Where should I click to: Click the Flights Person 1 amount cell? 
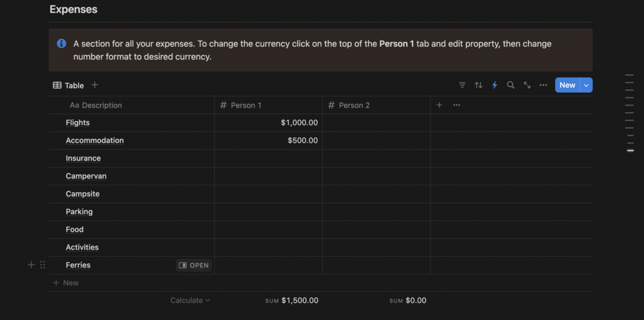268,123
